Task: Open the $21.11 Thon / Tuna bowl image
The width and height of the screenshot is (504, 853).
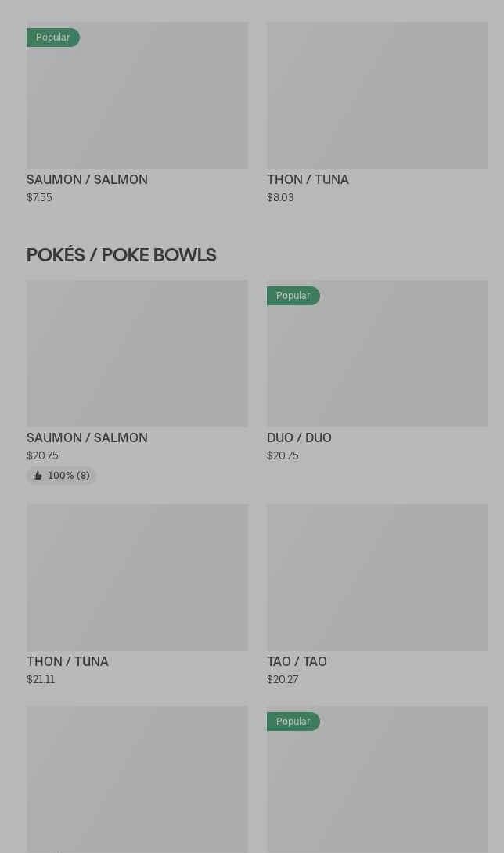Action: 137,578
